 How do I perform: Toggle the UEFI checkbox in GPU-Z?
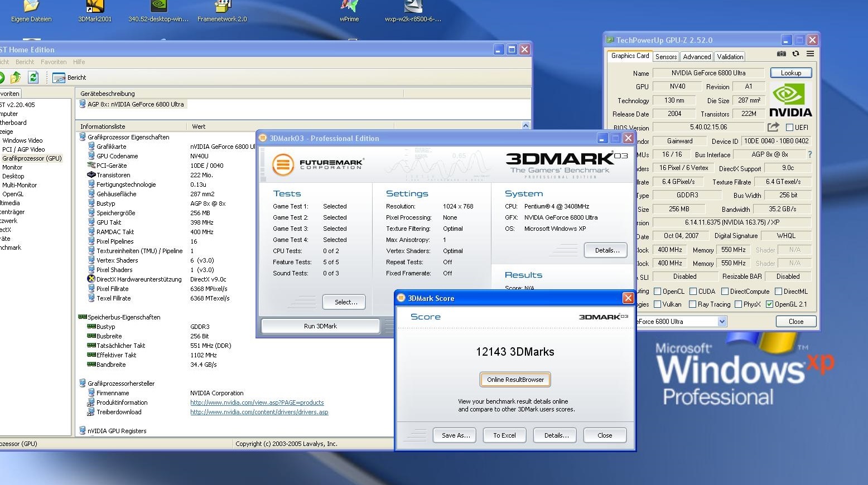pyautogui.click(x=789, y=127)
